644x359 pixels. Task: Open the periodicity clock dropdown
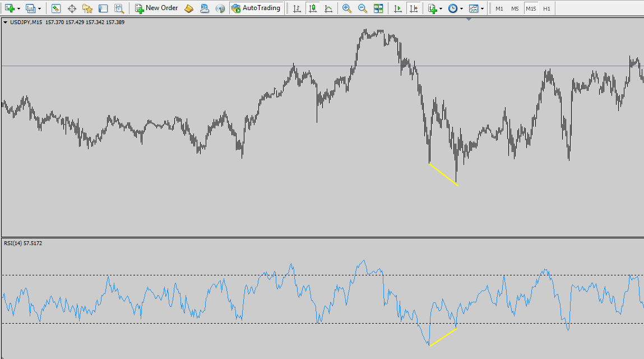point(461,9)
